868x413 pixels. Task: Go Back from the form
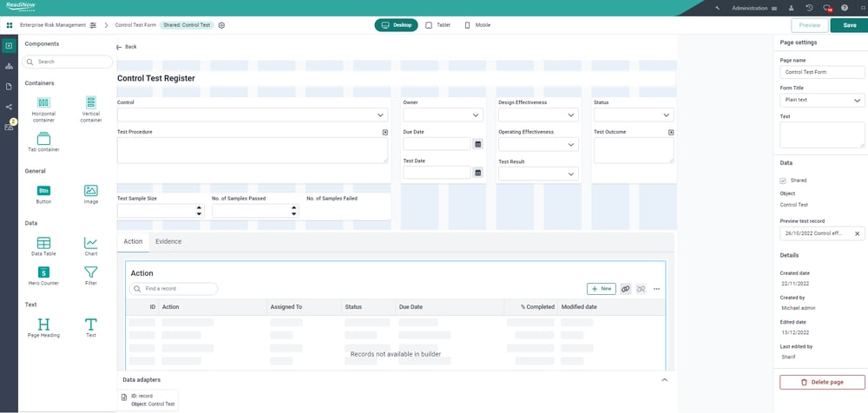[x=127, y=47]
